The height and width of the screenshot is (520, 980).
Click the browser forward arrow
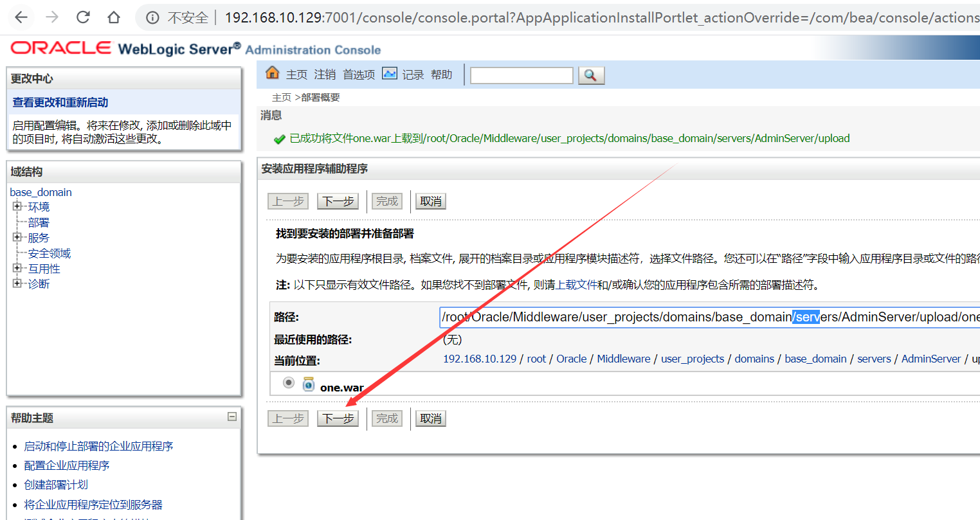[52, 17]
